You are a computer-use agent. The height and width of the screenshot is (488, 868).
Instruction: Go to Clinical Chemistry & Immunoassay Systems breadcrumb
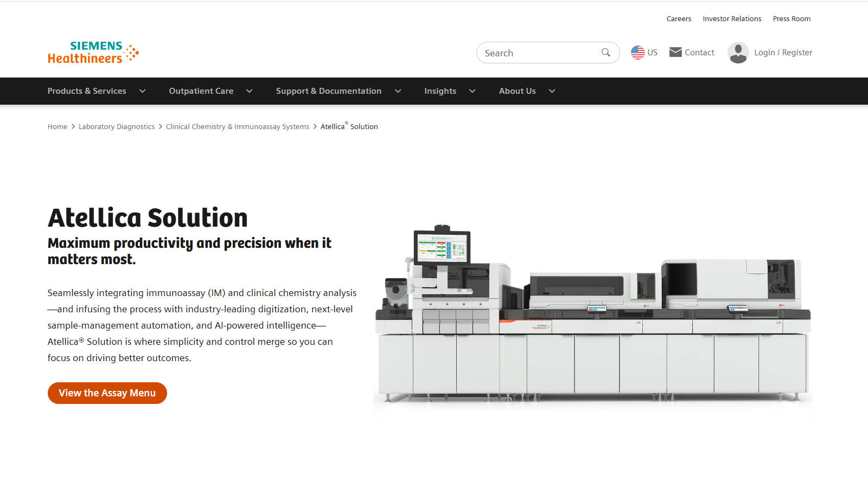pos(238,126)
